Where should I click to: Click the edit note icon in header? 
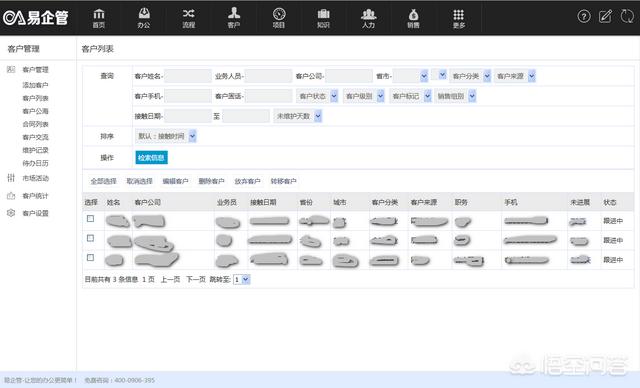[605, 16]
